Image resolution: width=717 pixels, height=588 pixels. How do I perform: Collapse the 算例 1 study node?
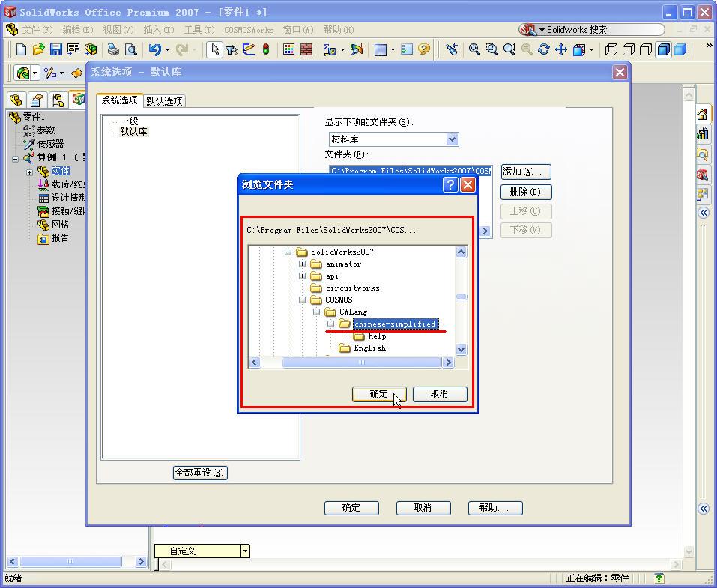pyautogui.click(x=15, y=159)
